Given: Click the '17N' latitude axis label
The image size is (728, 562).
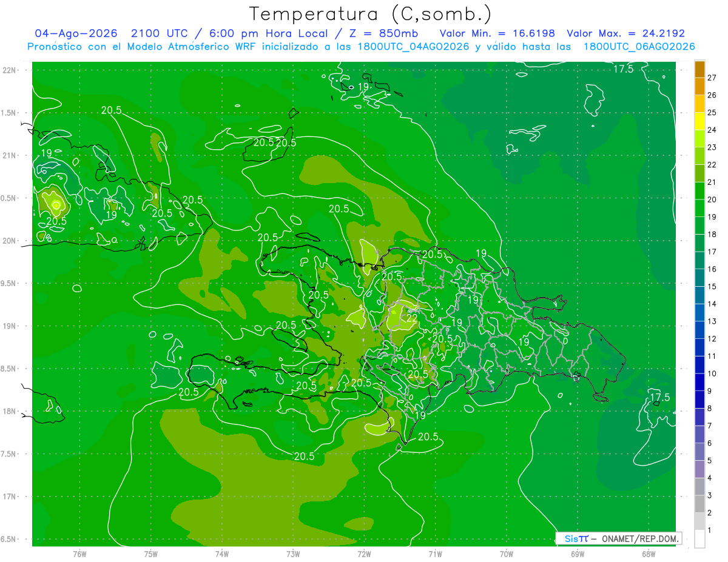Looking at the screenshot, I should 8,497.
